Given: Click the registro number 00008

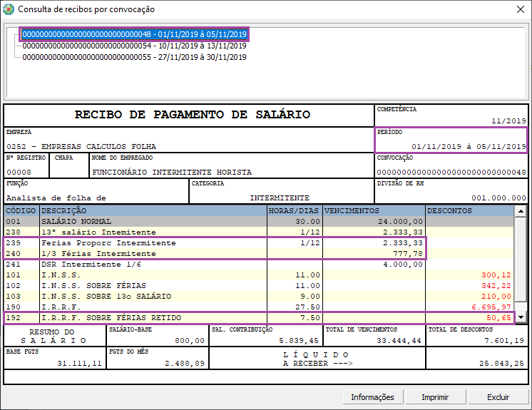Looking at the screenshot, I should click(19, 173).
